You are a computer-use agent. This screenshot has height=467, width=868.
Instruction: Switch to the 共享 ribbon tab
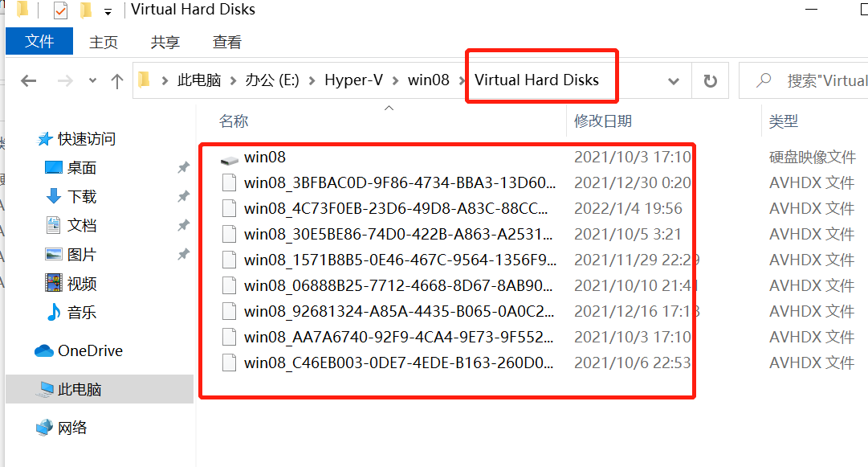[x=165, y=41]
